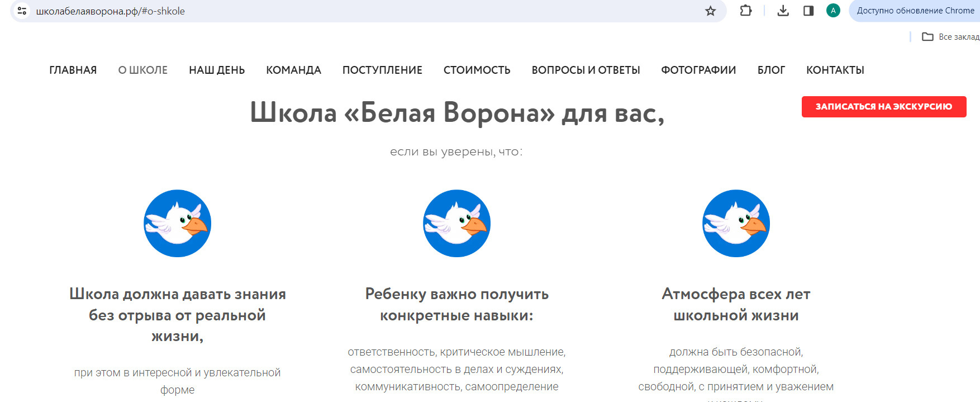Screen dimensions: 980x402
Task: Click the bird icon above 'Ребенку важно получить'
Action: pos(456,224)
